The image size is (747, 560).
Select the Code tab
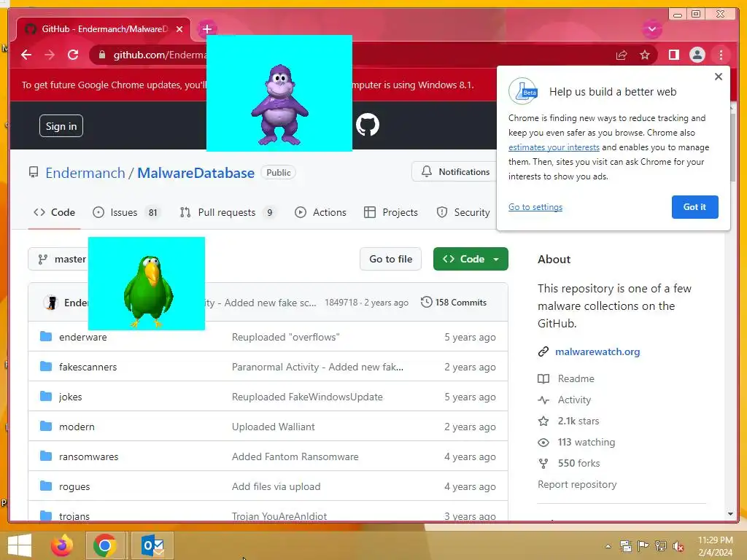[54, 212]
